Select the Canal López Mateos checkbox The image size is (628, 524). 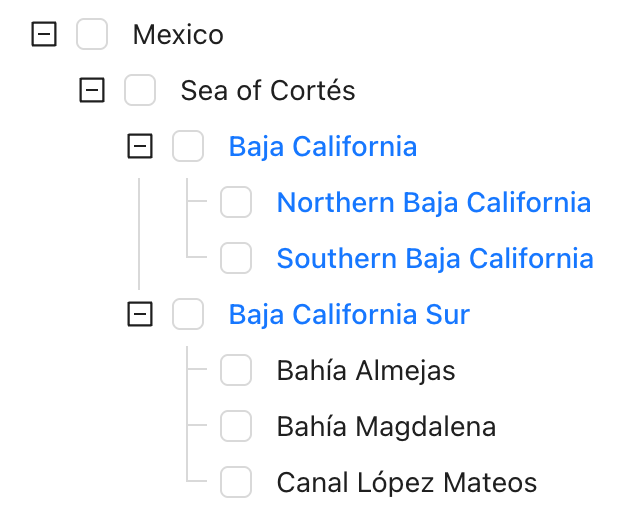pos(236,483)
